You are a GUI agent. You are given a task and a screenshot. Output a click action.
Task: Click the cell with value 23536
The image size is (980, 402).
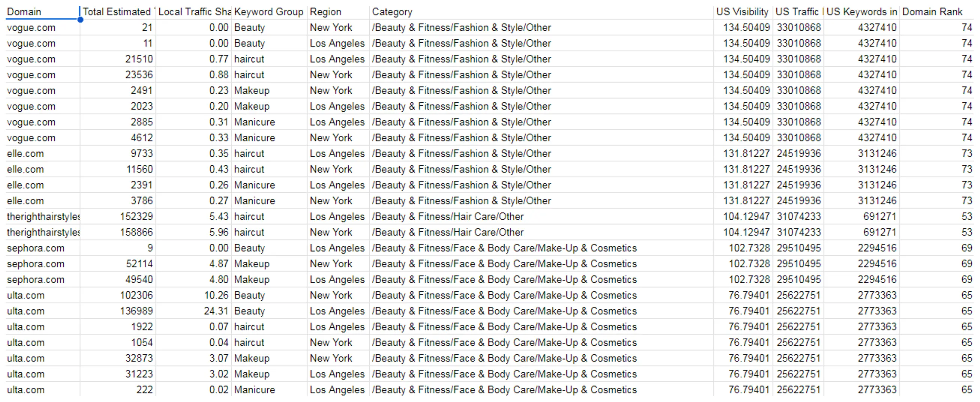tap(118, 75)
